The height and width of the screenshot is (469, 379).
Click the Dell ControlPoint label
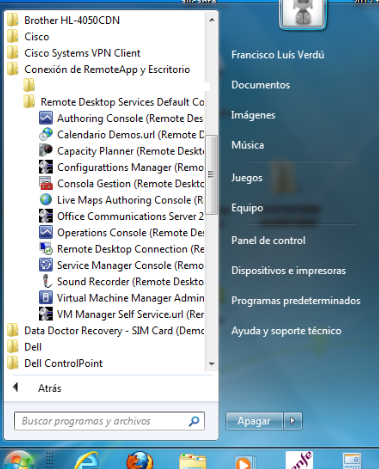tap(63, 363)
